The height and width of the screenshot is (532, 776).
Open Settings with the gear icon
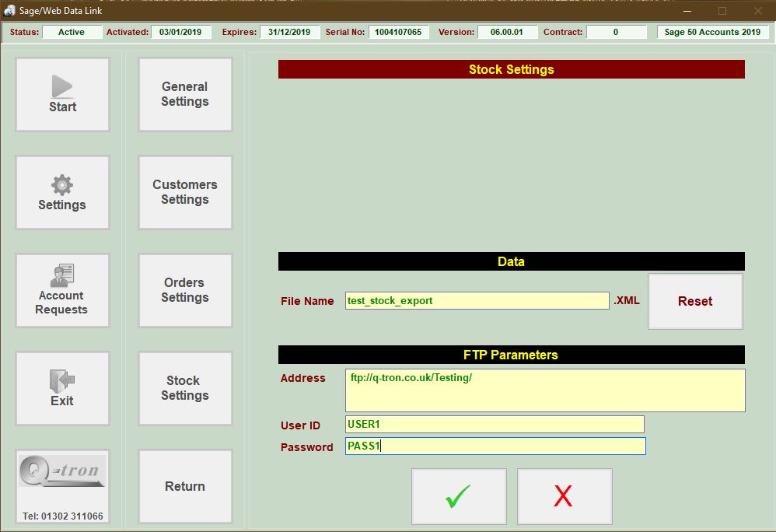click(x=62, y=193)
